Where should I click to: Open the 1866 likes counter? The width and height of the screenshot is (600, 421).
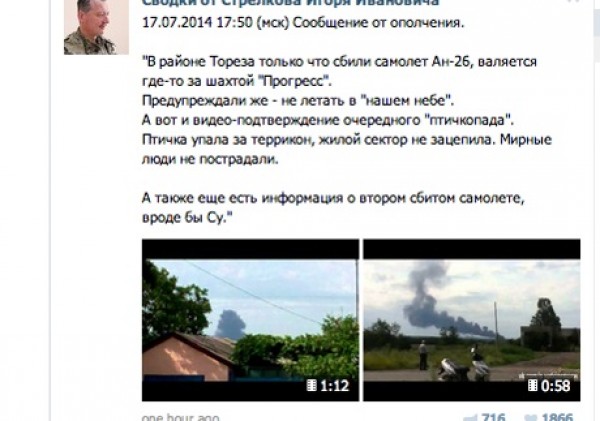tap(557, 417)
